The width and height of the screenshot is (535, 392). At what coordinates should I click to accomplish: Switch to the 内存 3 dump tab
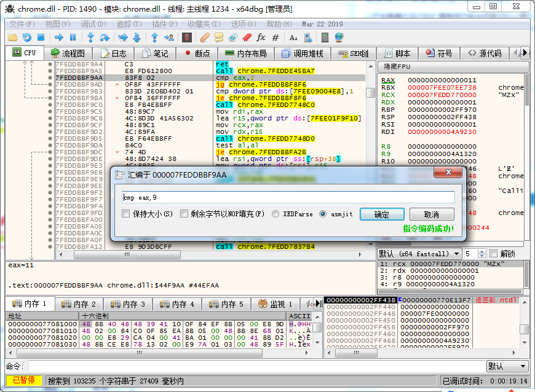click(x=129, y=304)
